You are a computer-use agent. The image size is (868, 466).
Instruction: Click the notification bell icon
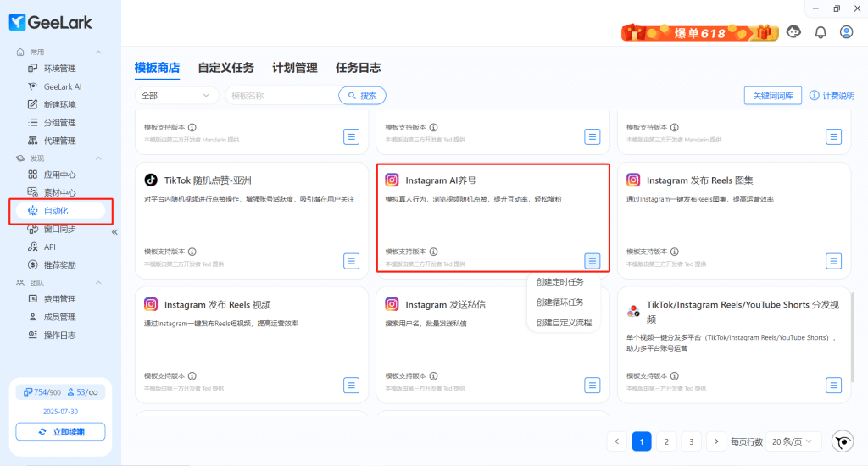click(x=820, y=32)
